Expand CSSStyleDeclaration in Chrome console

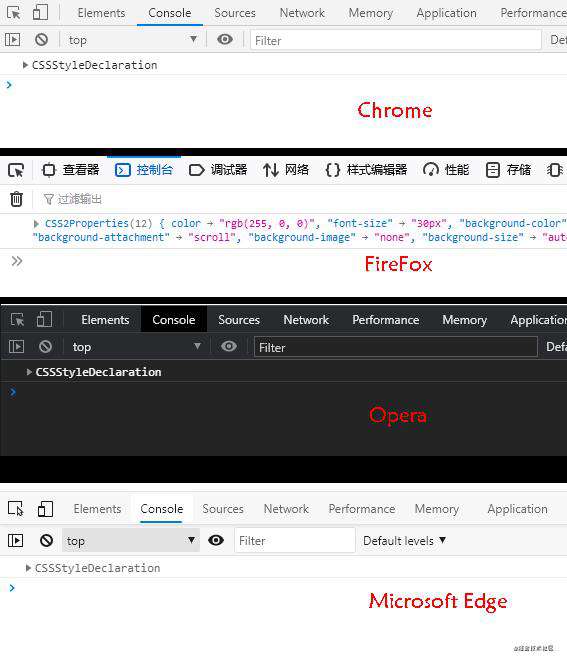click(x=25, y=65)
